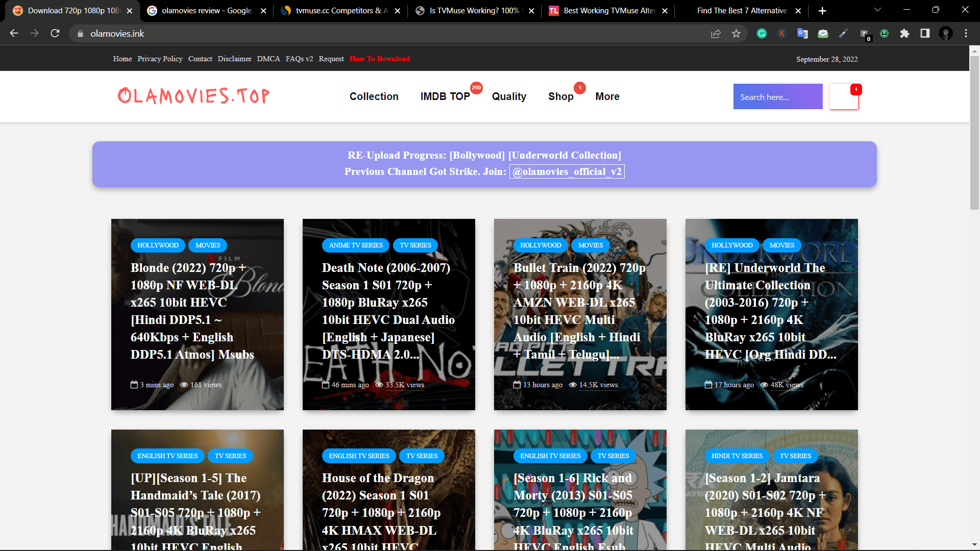Image resolution: width=980 pixels, height=551 pixels.
Task: Switch to the olamovies review Google tab
Action: coord(206,11)
